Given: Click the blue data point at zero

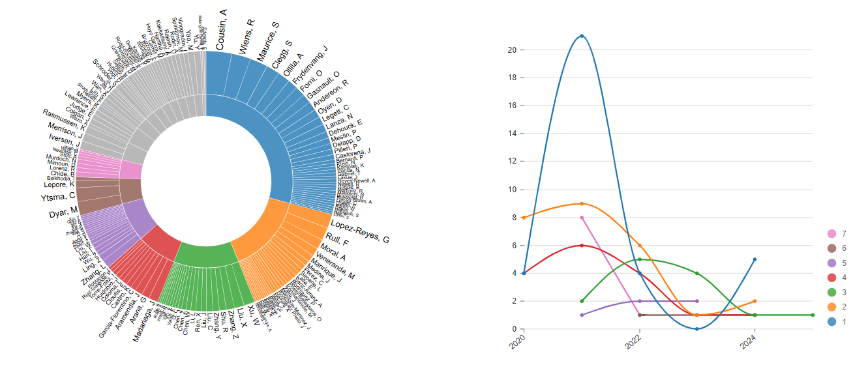Looking at the screenshot, I should pos(697,329).
